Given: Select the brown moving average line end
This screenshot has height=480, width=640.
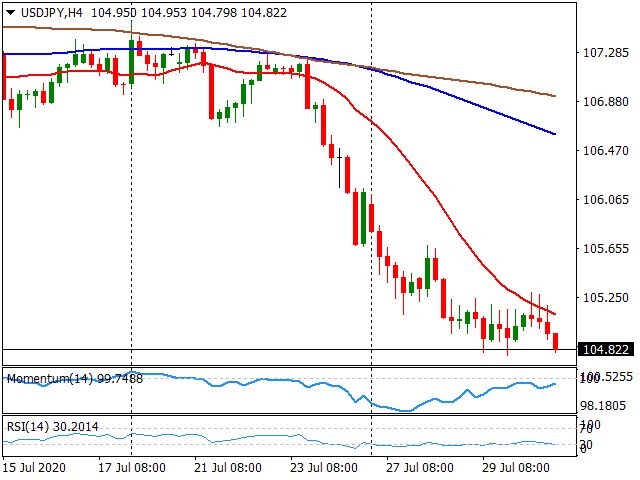Looking at the screenshot, I should (553, 96).
